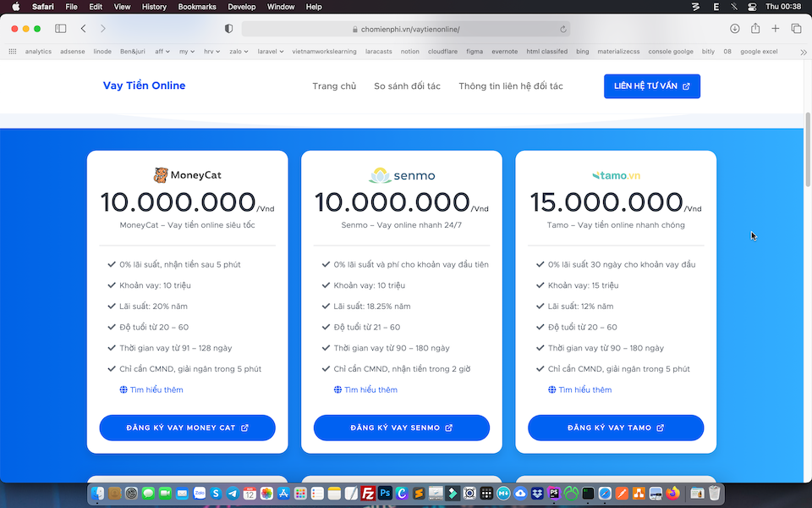Click the page vertical scrollbar
The width and height of the screenshot is (812, 508).
tap(808, 150)
